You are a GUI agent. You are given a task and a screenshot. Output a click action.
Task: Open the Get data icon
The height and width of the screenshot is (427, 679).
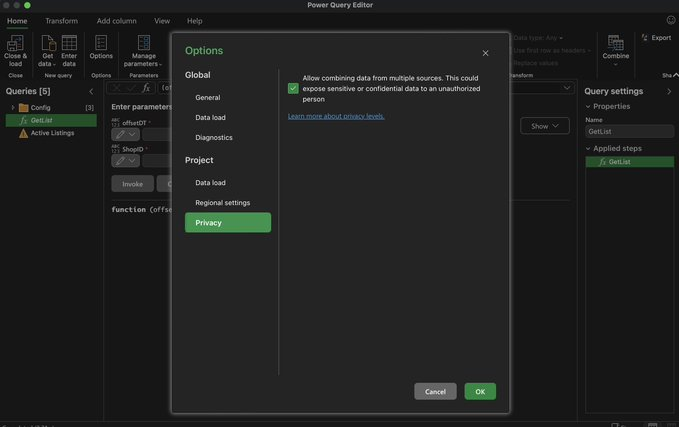click(48, 43)
